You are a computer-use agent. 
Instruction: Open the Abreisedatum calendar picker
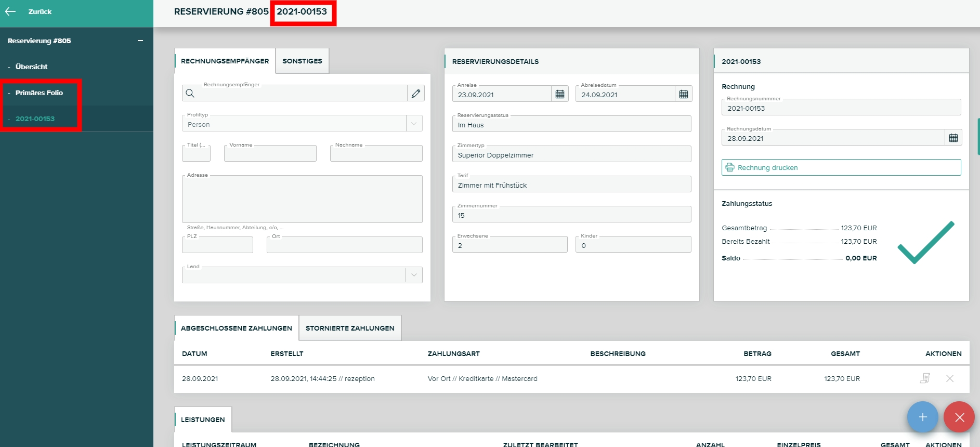[684, 94]
